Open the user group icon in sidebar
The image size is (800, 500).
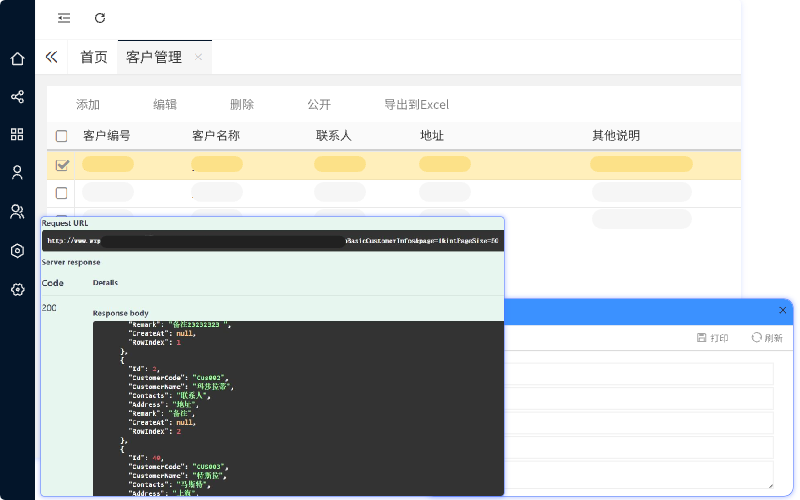17,211
